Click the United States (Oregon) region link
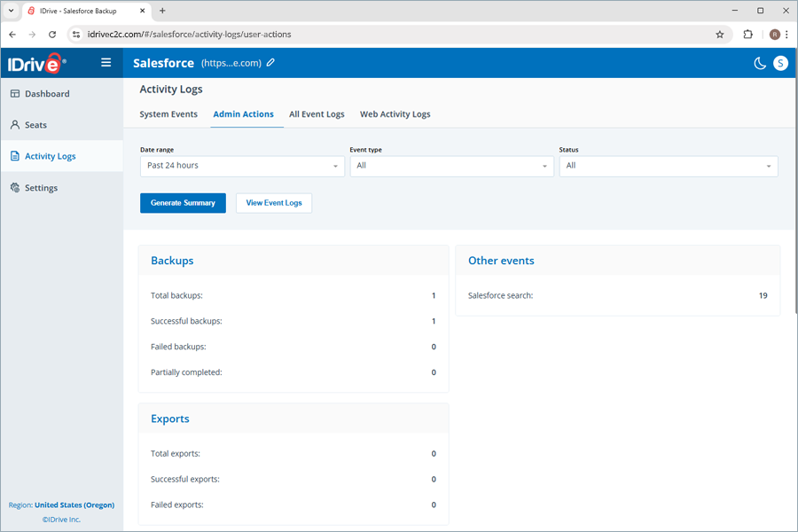Viewport: 798px width, 532px height. (x=74, y=505)
